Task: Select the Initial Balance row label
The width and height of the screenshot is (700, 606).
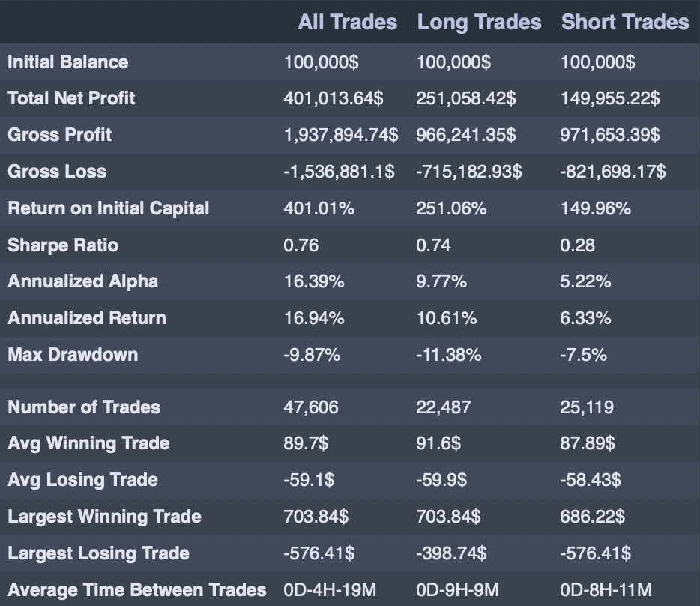Action: tap(67, 61)
